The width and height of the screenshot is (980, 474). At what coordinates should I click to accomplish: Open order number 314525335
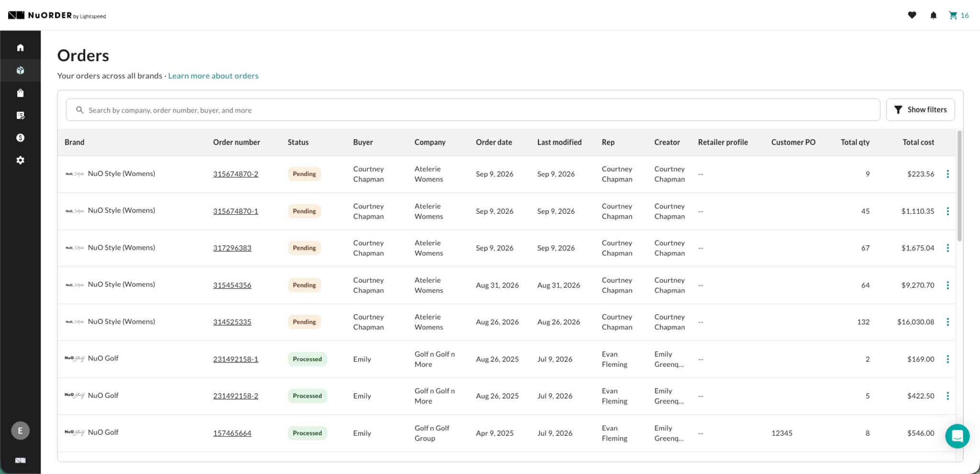(x=232, y=322)
